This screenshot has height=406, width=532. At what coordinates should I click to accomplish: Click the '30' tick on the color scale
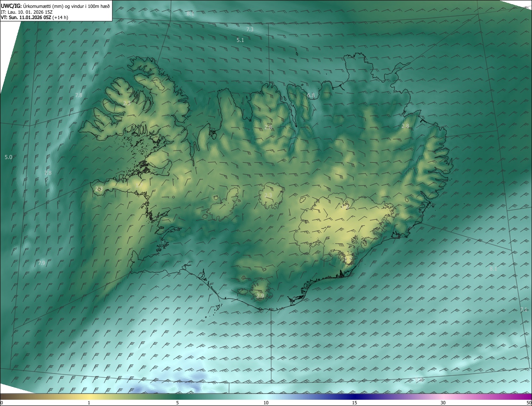443,403
